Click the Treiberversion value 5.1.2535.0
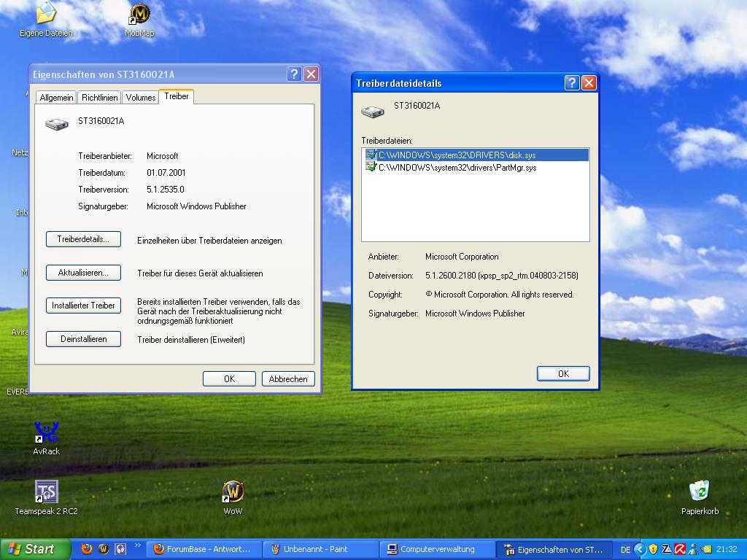This screenshot has width=747, height=560. pos(166,189)
